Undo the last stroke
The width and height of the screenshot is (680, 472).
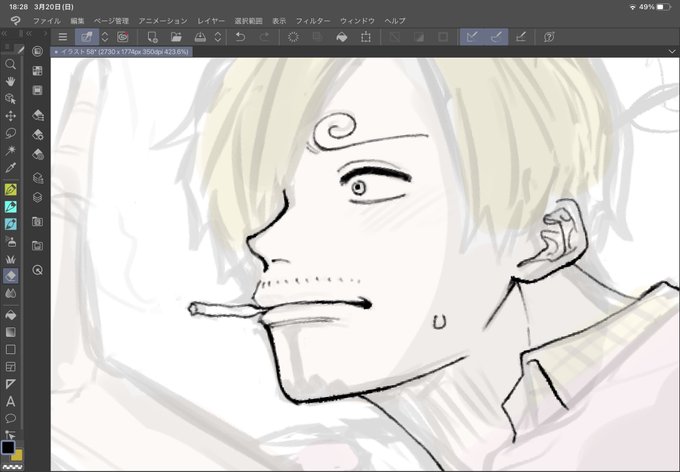tap(240, 37)
